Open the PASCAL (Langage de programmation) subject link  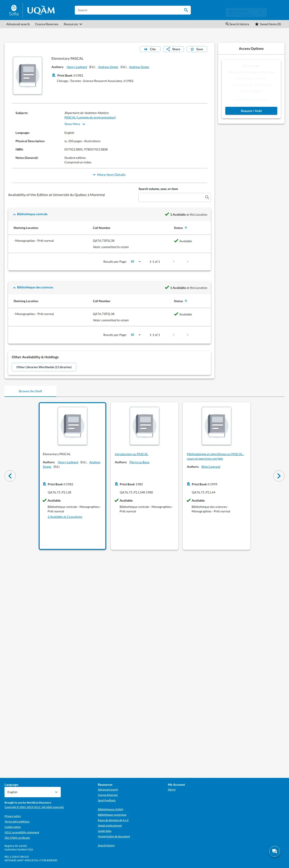(90, 118)
